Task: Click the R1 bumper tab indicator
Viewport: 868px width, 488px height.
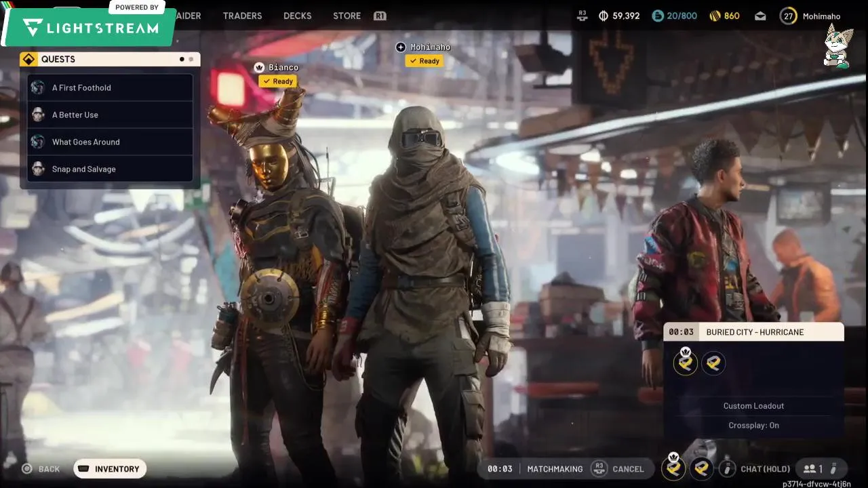Action: click(380, 16)
